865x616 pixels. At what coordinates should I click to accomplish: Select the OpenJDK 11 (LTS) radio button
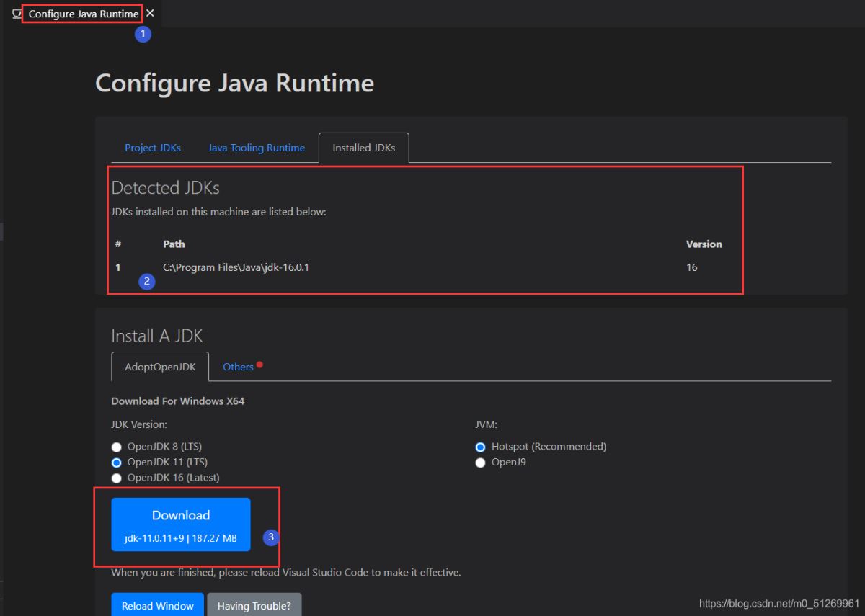117,463
